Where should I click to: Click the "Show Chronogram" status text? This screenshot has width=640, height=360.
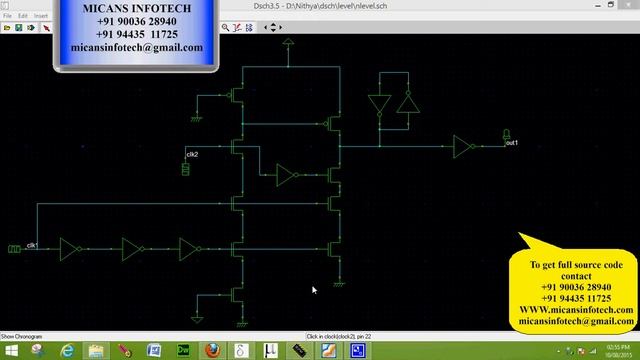coord(22,337)
